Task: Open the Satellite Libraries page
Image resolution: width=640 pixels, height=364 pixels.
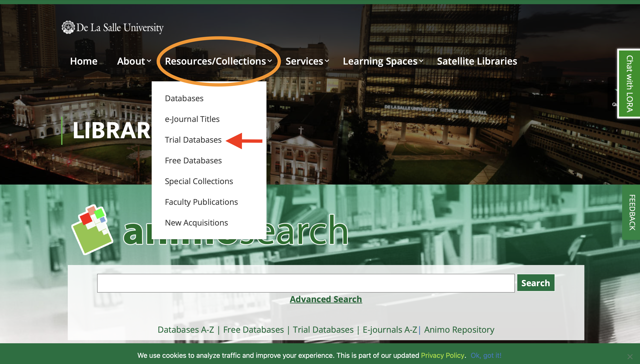Action: coord(477,61)
